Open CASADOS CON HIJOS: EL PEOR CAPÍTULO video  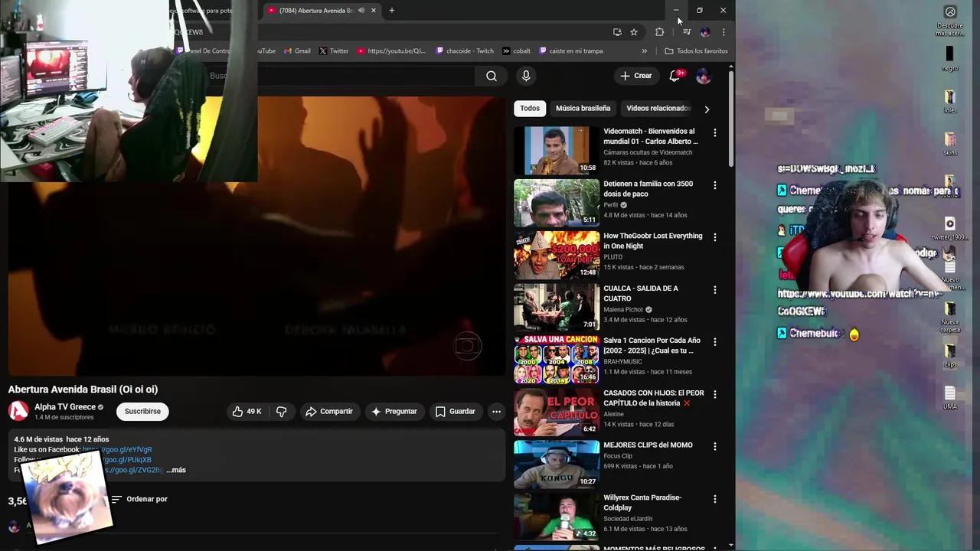coord(654,398)
